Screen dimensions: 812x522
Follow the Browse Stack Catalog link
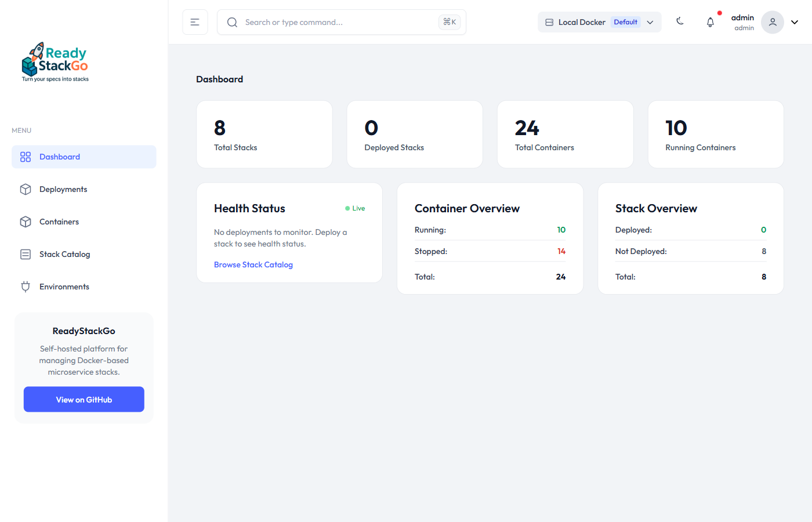(x=253, y=264)
